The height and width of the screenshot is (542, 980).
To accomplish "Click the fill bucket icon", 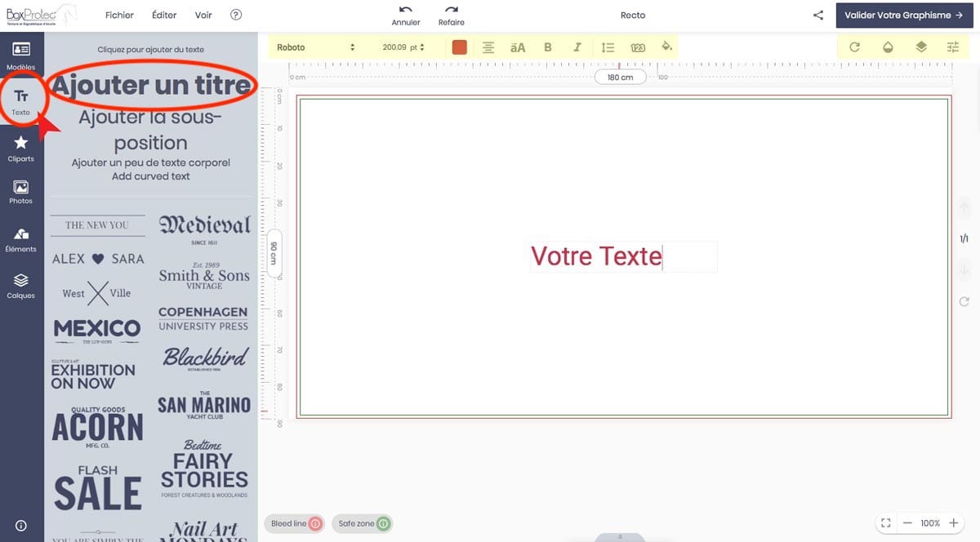I will coord(667,47).
